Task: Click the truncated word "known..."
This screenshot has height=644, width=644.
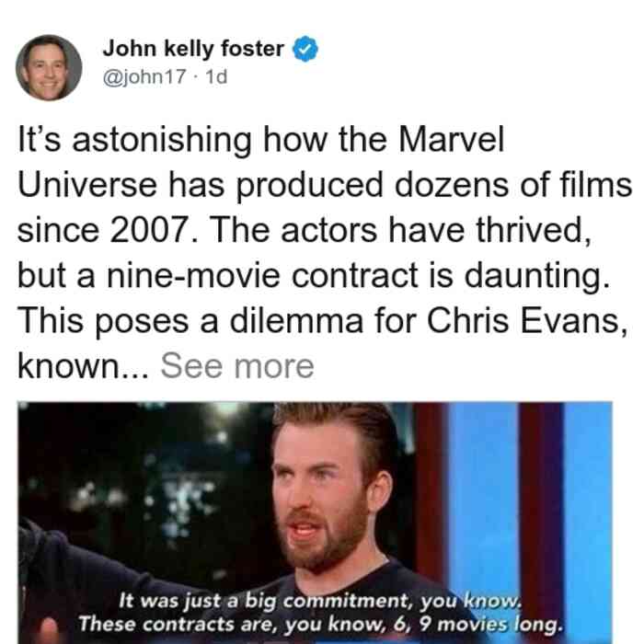Action: click(83, 366)
